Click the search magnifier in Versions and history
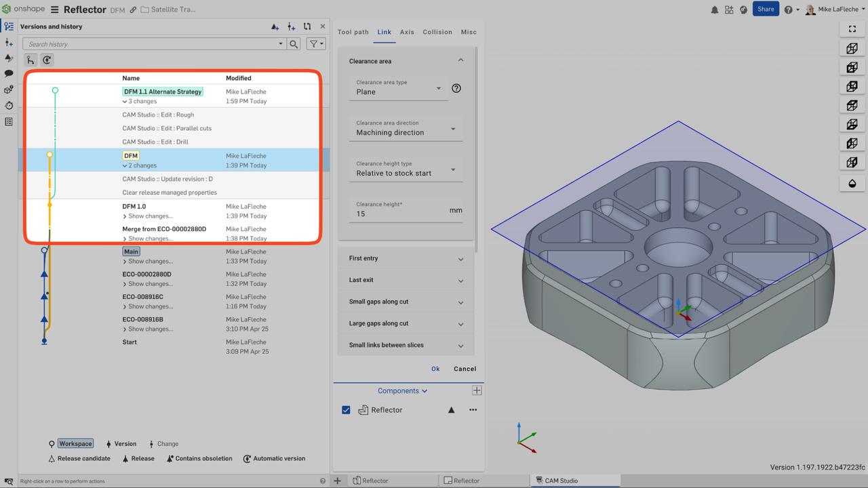 294,43
